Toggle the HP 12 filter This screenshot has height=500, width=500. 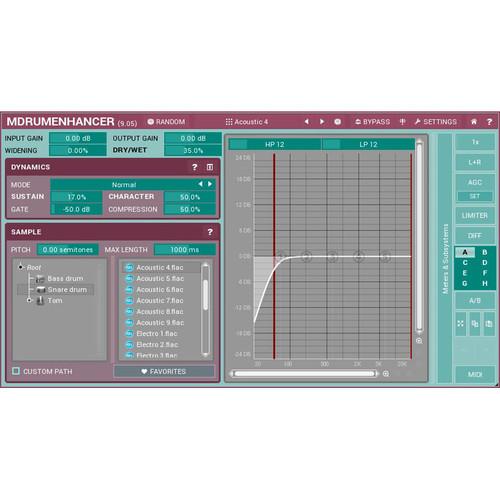275,144
